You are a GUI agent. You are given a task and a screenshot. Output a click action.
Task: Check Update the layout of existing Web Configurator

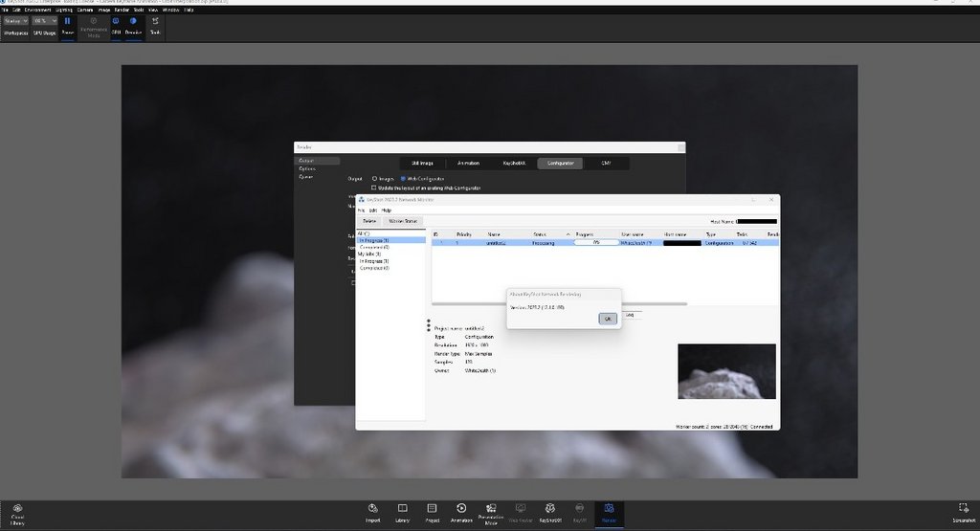tap(374, 188)
